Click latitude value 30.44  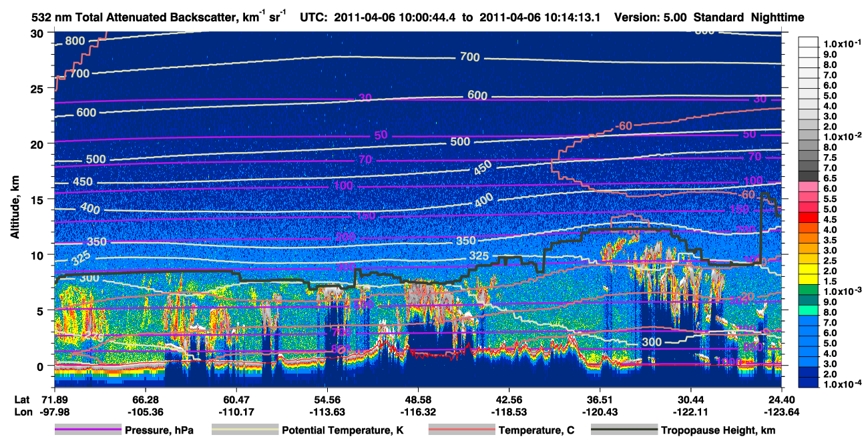tap(691, 399)
